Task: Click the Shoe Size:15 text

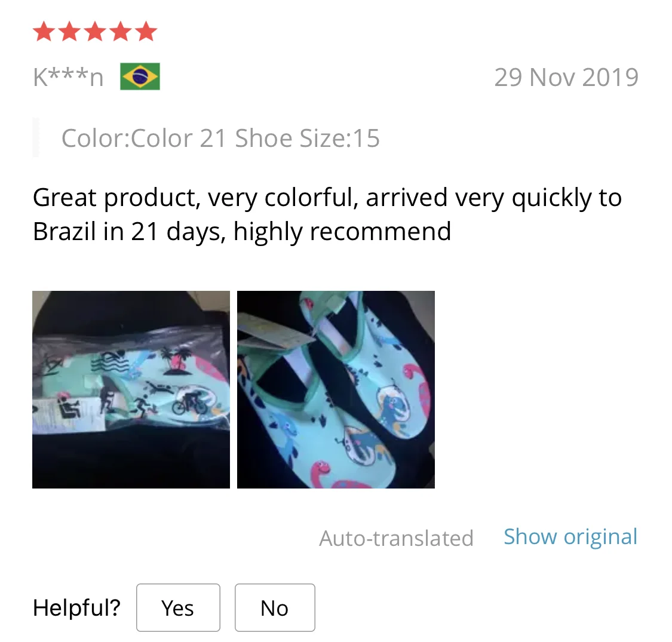Action: coord(307,138)
